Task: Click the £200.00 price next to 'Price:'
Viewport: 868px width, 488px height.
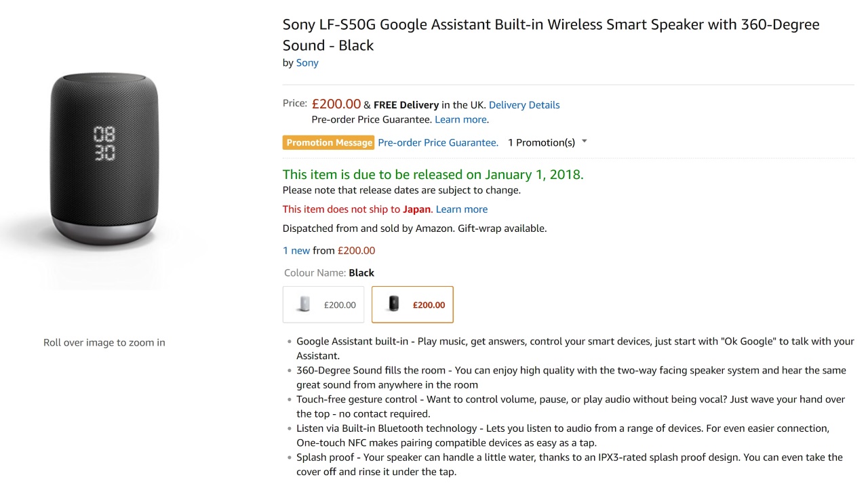Action: tap(336, 104)
